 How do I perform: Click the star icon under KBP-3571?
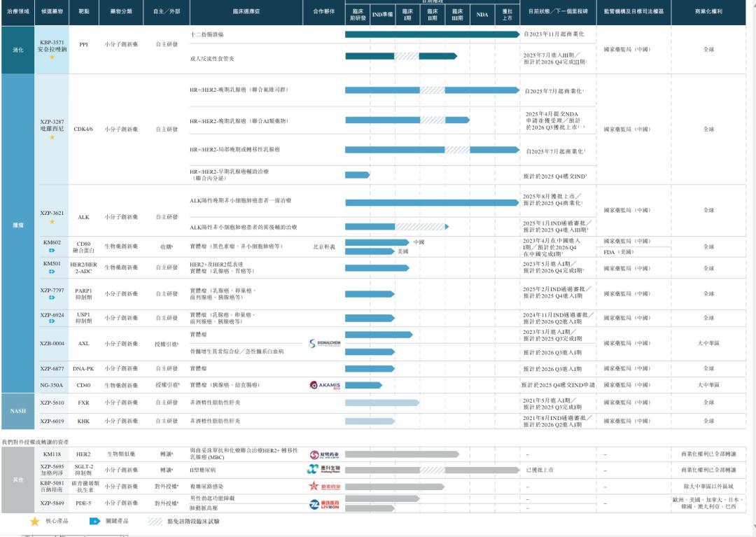(52, 57)
